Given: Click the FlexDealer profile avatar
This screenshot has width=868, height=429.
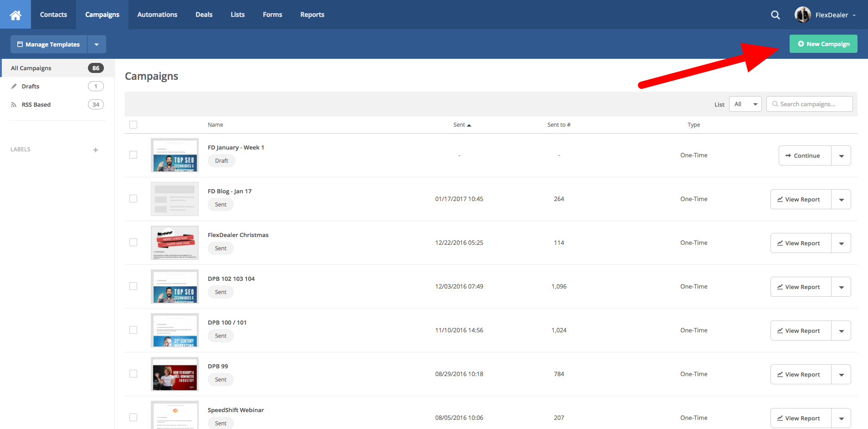Looking at the screenshot, I should [x=802, y=15].
